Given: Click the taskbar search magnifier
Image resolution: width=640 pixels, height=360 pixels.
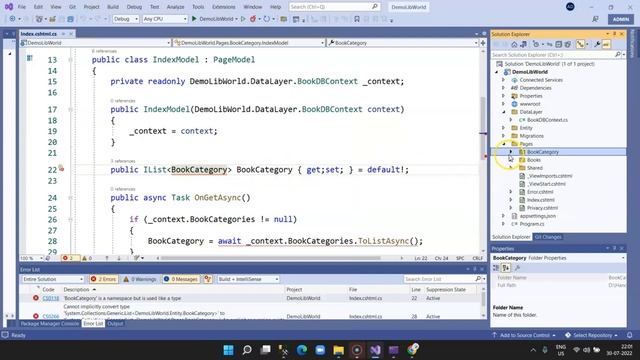Looking at the screenshot, I should pyautogui.click(x=247, y=350).
